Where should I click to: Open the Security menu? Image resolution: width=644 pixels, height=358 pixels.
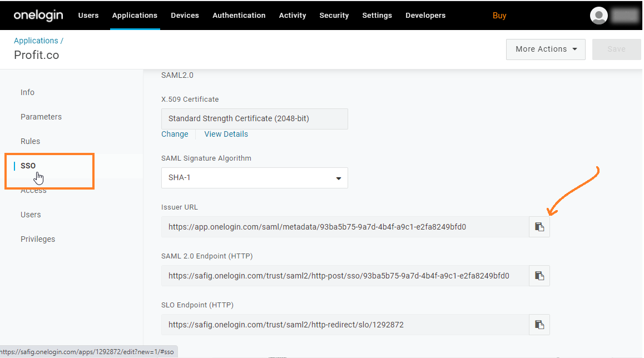pyautogui.click(x=334, y=15)
